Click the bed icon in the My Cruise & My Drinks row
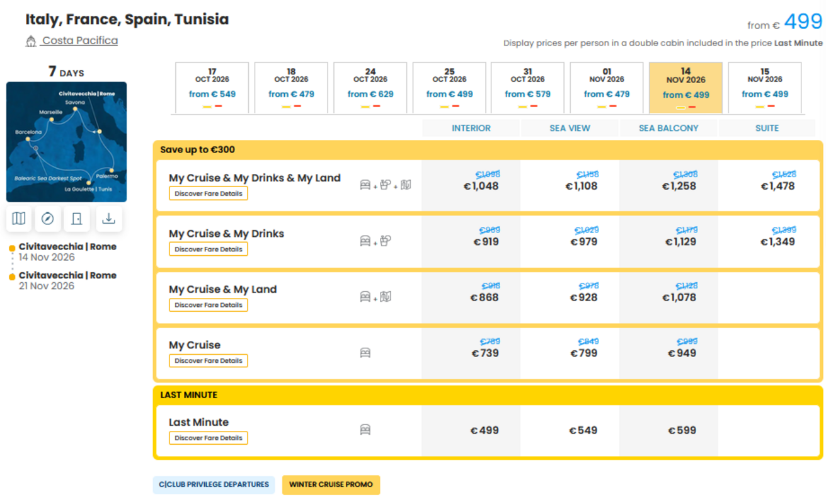The height and width of the screenshot is (504, 826). point(365,241)
